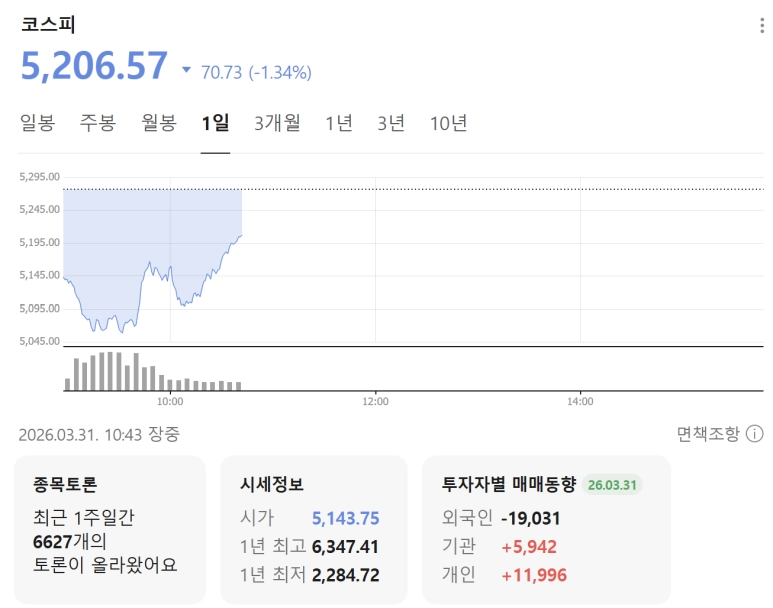Click the 5,245.00 y-axis label
Image resolution: width=773 pixels, height=608 pixels.
pos(39,210)
